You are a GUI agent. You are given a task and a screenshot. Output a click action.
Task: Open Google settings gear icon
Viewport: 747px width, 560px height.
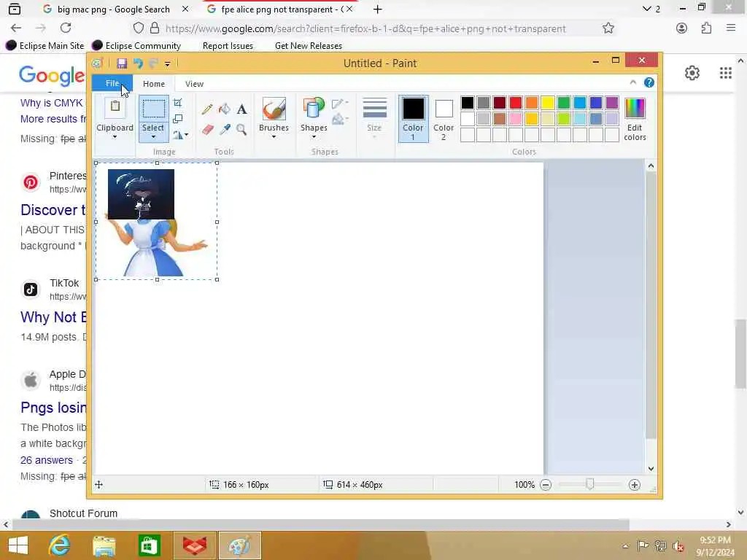point(692,73)
